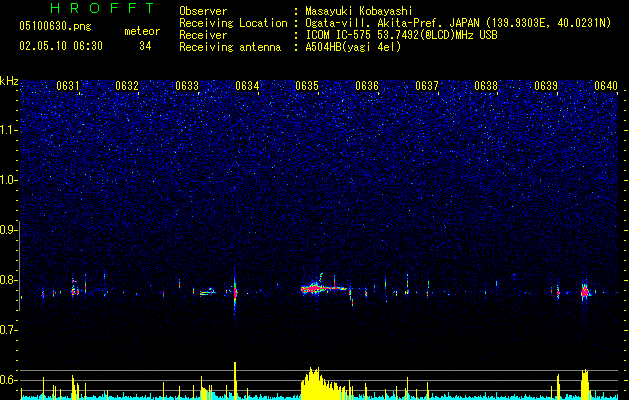Click the Receiving antenna label
Viewport: 629px width, 400px height.
(x=230, y=47)
